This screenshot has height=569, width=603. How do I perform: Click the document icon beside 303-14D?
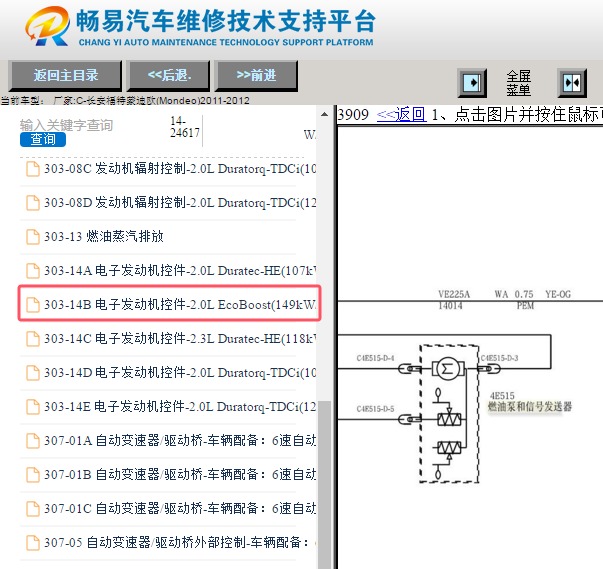tap(33, 373)
